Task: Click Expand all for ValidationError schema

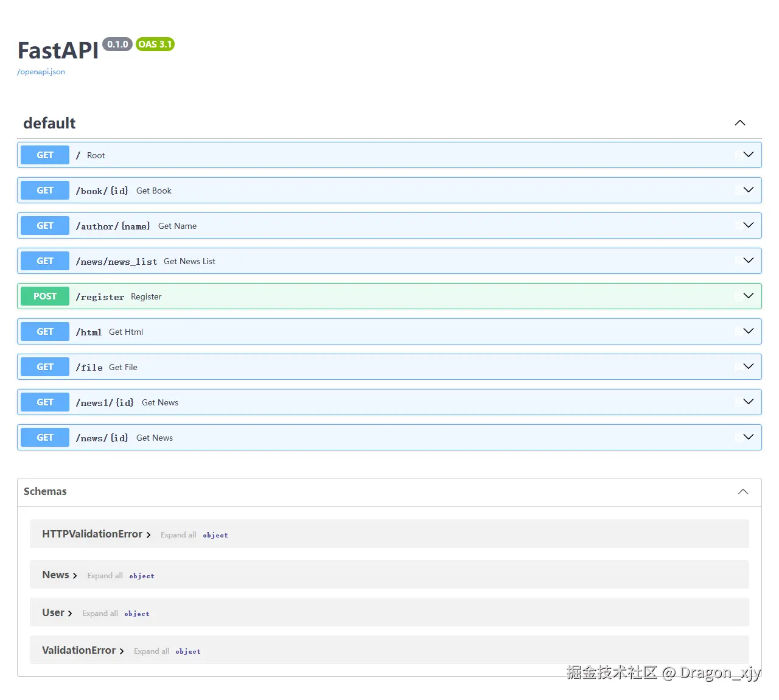Action: pos(152,651)
